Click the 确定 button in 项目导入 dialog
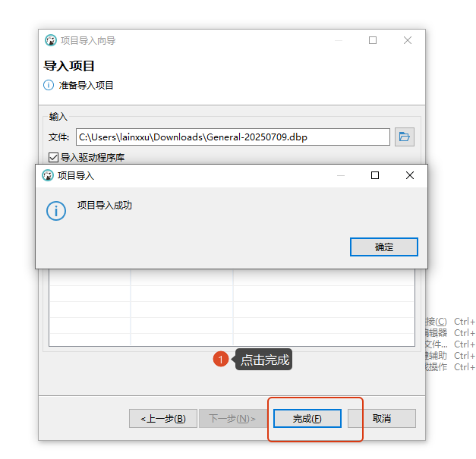 pos(383,247)
